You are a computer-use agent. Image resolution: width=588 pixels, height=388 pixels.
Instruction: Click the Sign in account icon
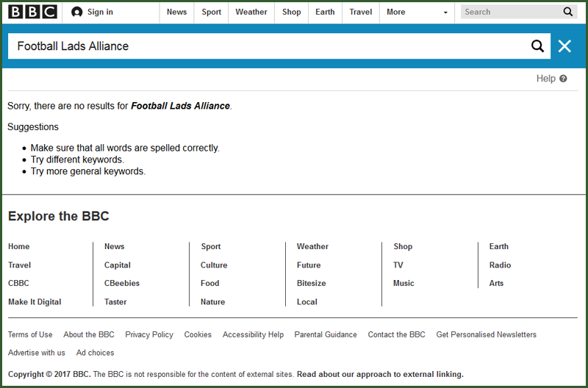pos(77,12)
